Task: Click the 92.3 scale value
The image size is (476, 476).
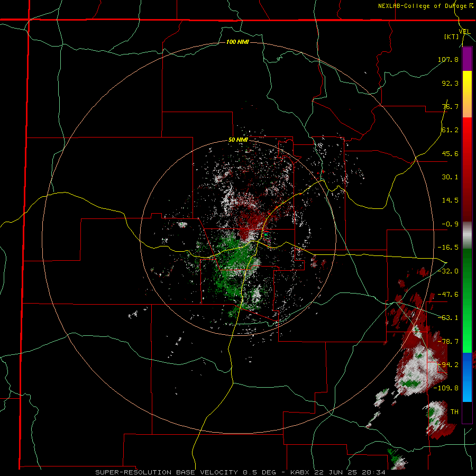Action: pyautogui.click(x=450, y=83)
